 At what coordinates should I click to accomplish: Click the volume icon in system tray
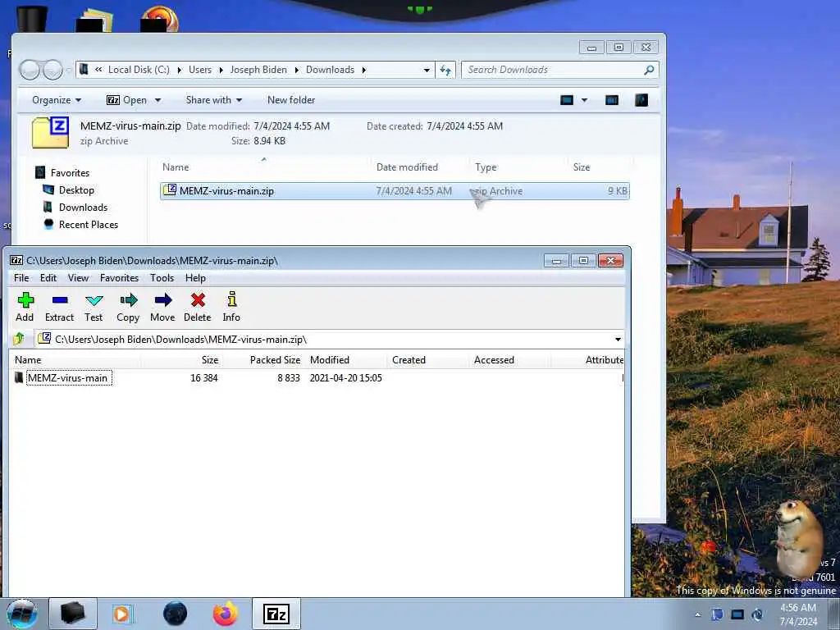(x=757, y=614)
